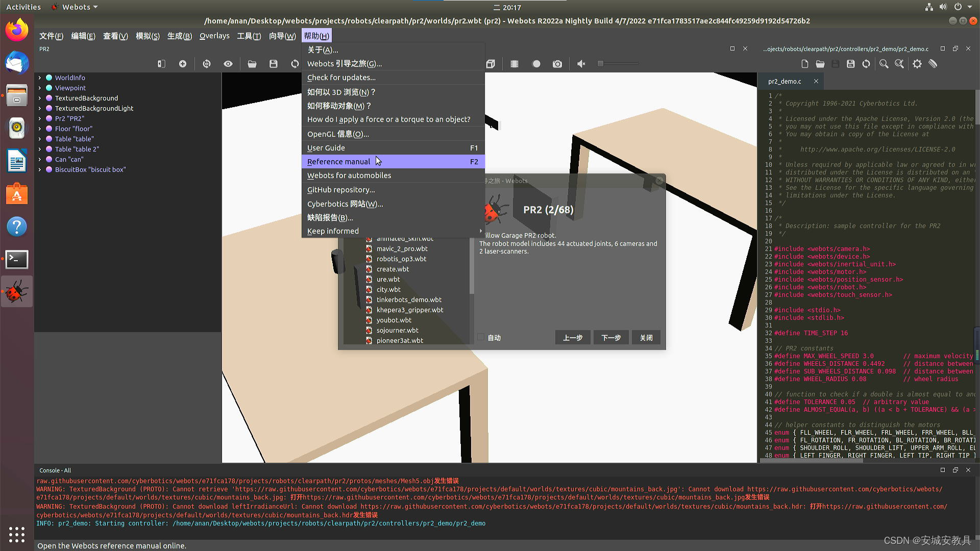Open Keep informed submenu

[393, 231]
